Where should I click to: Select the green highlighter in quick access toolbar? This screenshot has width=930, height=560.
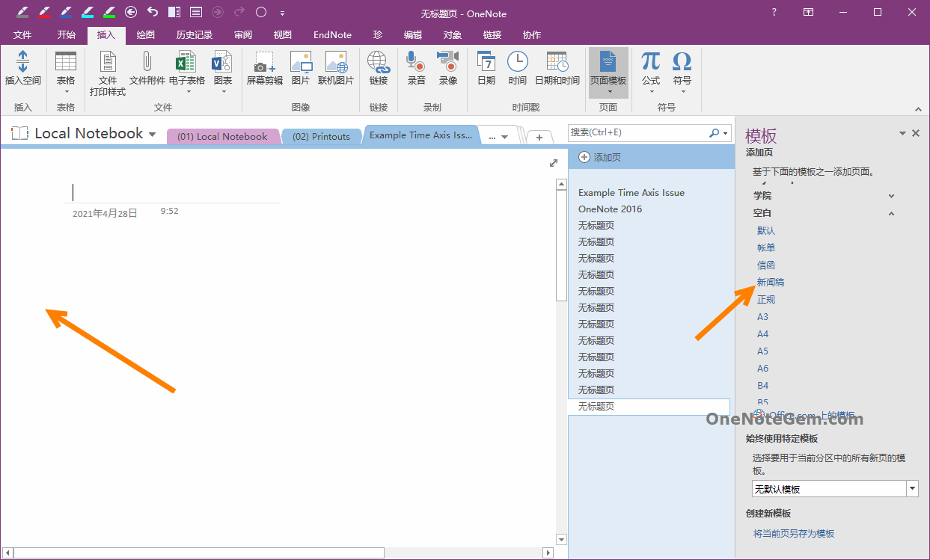pos(109,12)
